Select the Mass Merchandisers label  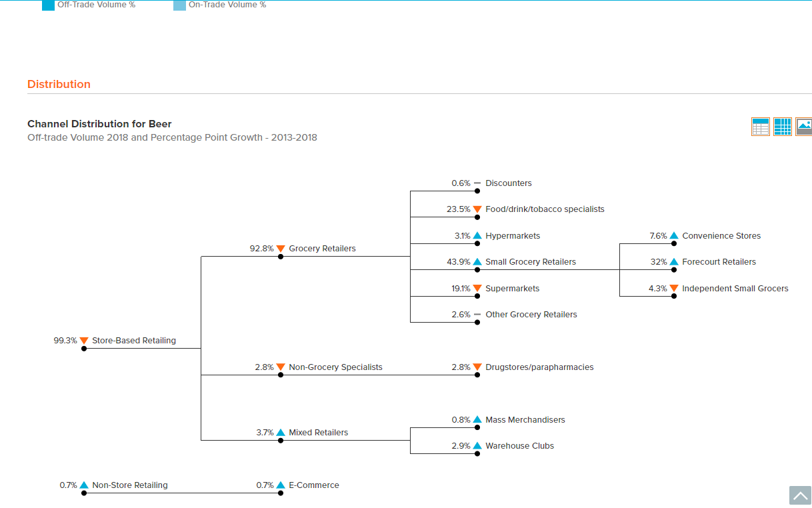point(525,420)
